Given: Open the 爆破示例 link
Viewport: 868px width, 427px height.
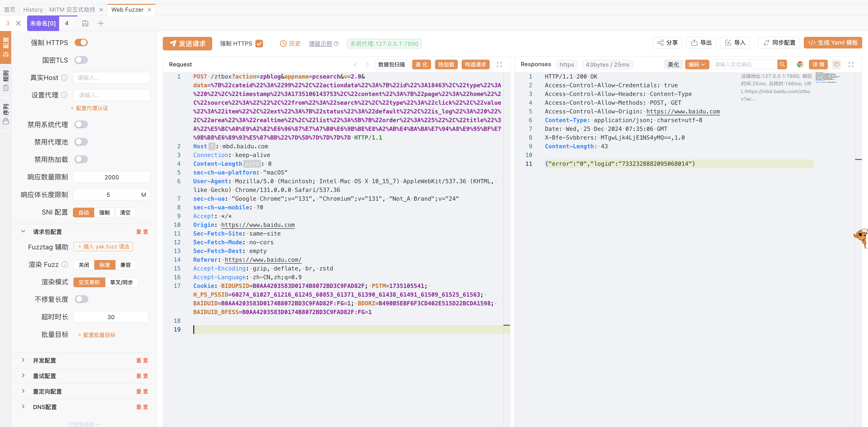Looking at the screenshot, I should (320, 44).
